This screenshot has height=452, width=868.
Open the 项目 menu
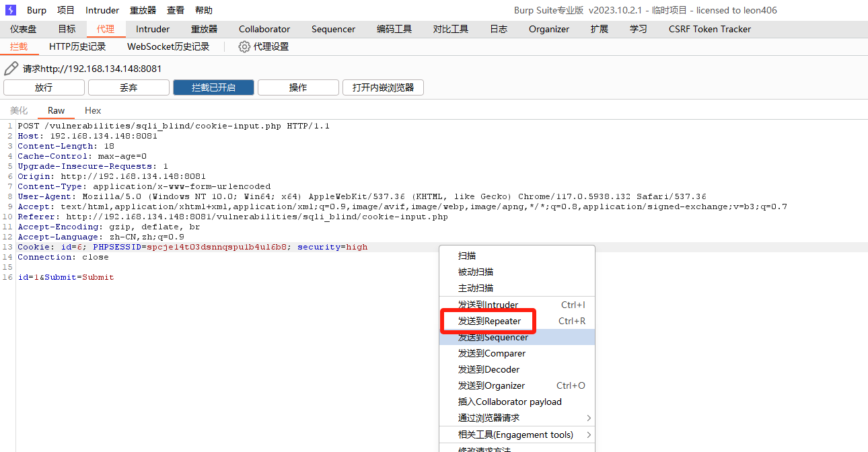(x=66, y=10)
